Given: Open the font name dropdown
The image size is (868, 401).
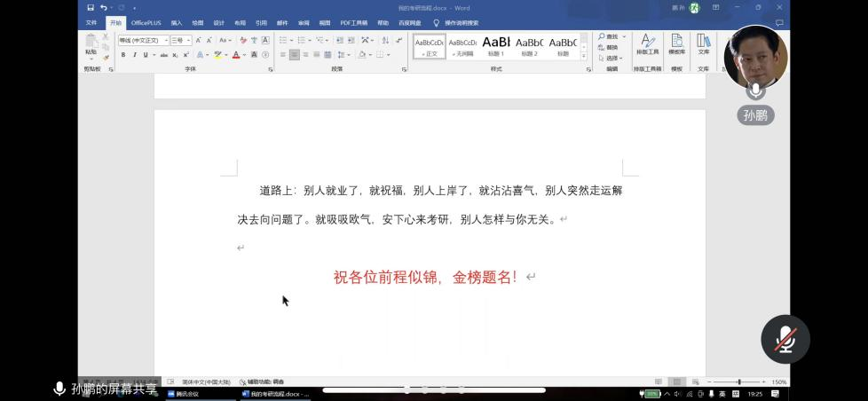Looking at the screenshot, I should tap(165, 41).
